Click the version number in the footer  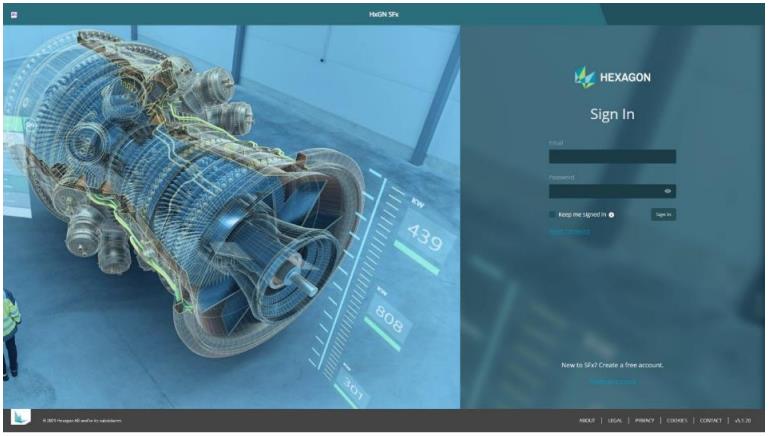[743, 421]
